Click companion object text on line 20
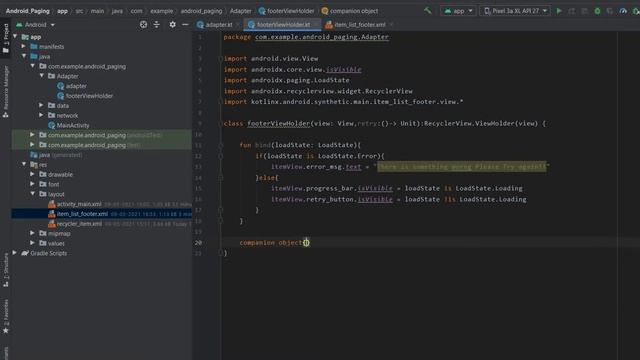Image resolution: width=640 pixels, height=360 pixels. tap(271, 242)
